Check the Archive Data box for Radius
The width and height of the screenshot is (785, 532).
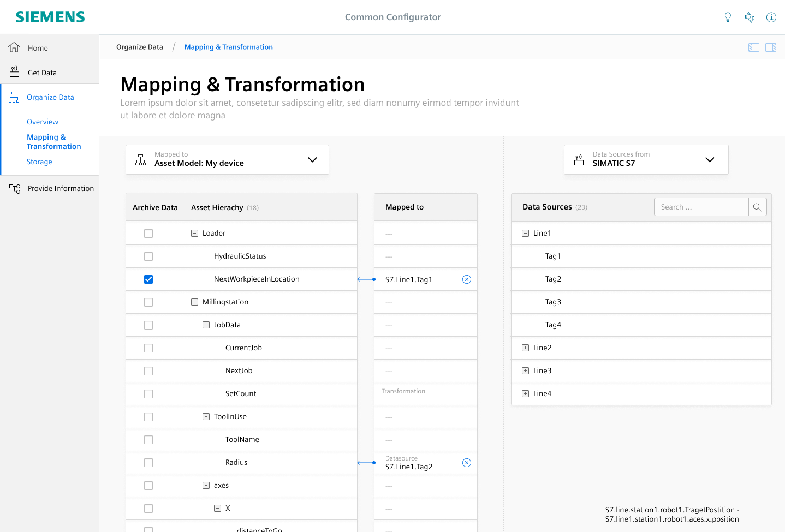[x=148, y=462]
